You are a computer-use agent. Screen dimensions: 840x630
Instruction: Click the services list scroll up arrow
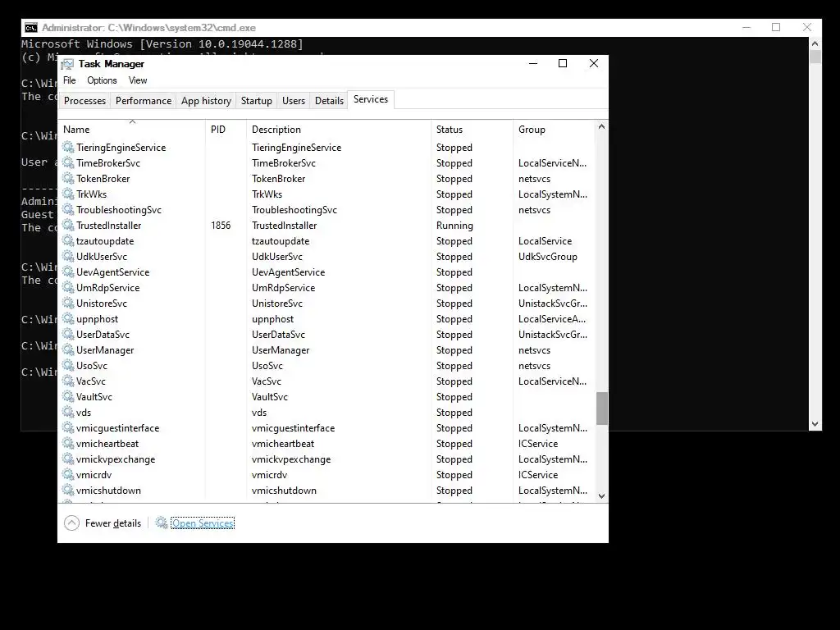pyautogui.click(x=601, y=126)
